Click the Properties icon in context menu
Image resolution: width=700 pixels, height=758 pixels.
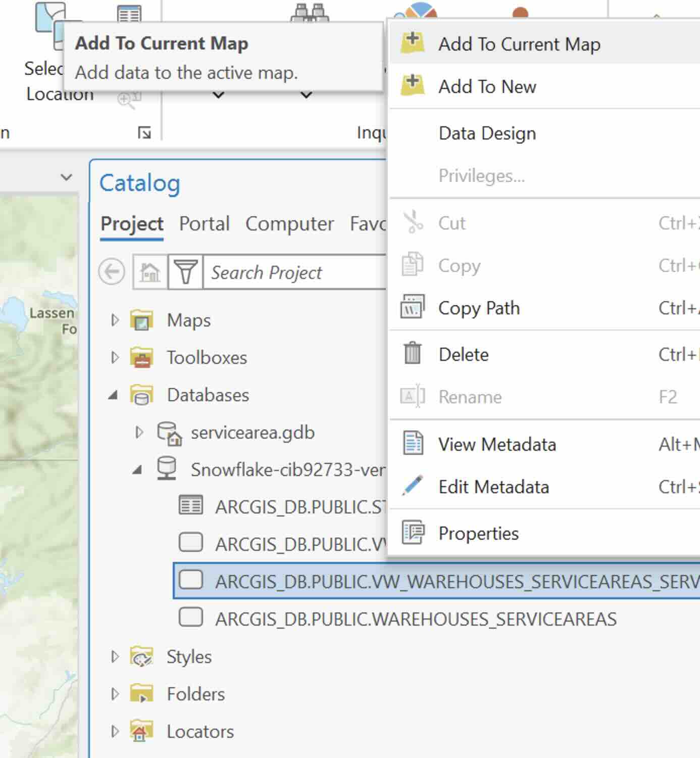tap(413, 533)
